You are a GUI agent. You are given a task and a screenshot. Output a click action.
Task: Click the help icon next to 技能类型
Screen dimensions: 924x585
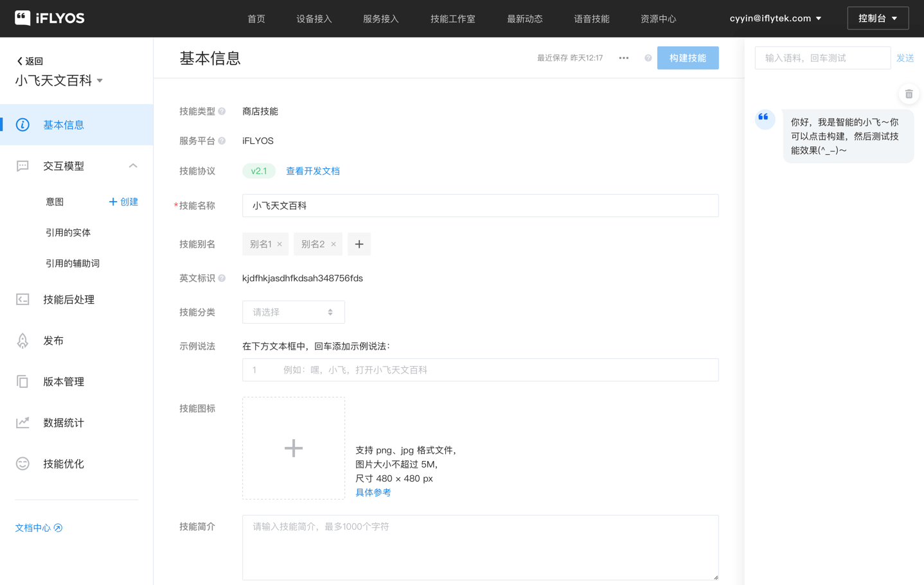tap(222, 111)
